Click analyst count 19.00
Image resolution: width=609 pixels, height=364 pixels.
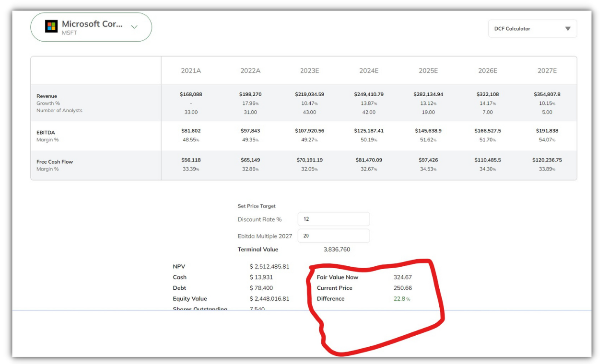tap(428, 113)
